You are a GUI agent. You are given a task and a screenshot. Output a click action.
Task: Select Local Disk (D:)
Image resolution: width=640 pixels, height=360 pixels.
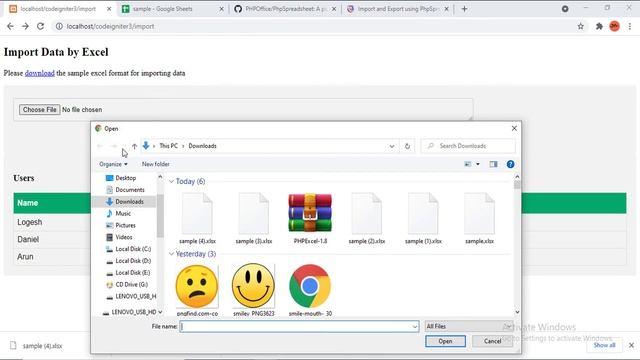tap(133, 261)
